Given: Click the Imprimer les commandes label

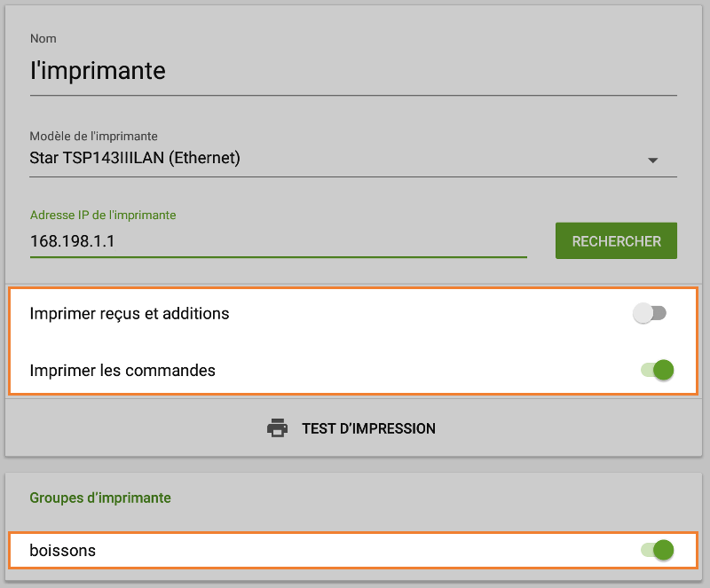Looking at the screenshot, I should click(122, 370).
